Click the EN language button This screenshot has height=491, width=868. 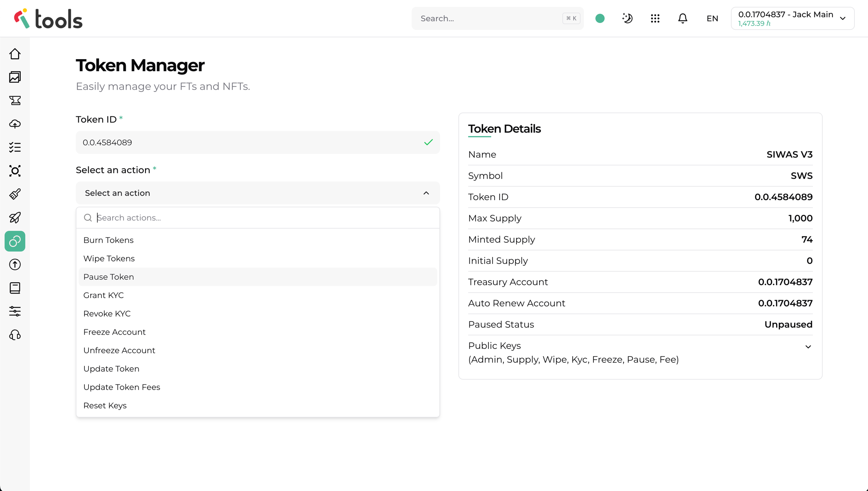[x=712, y=18]
